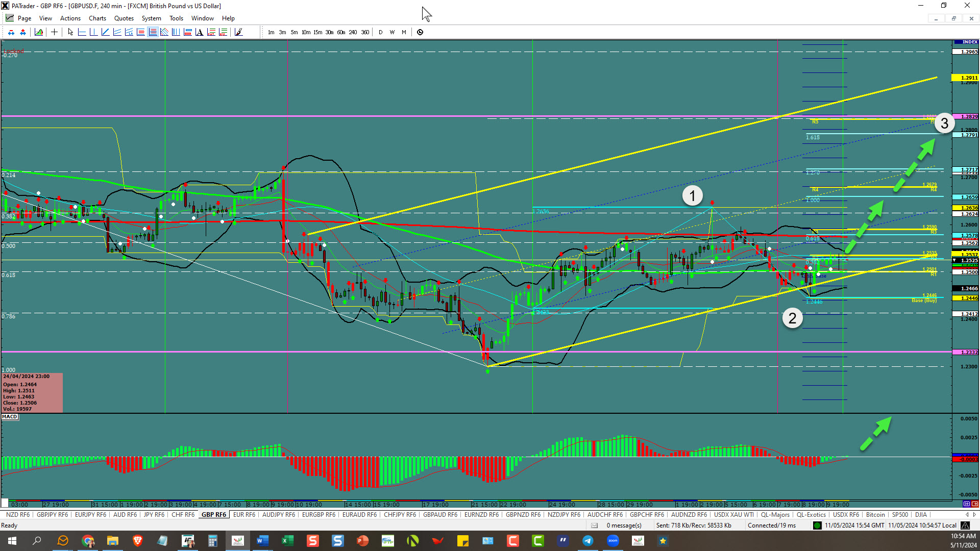Open the Page menu
The height and width of the screenshot is (551, 980).
[x=24, y=18]
